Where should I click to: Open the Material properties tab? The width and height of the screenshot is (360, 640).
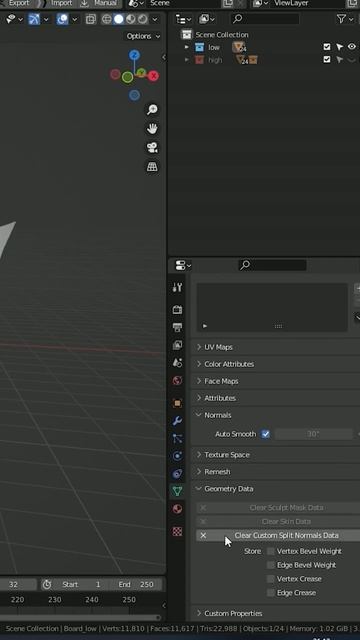(x=177, y=509)
